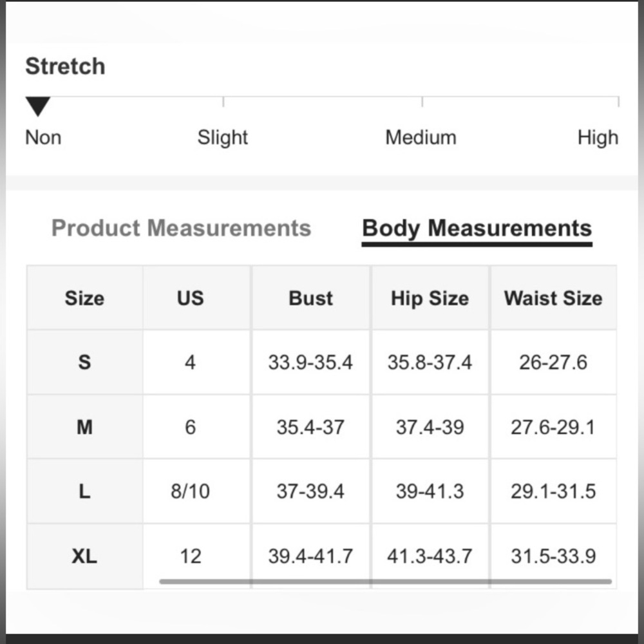644x644 pixels.
Task: Click the Hip Size column header
Action: click(x=430, y=298)
